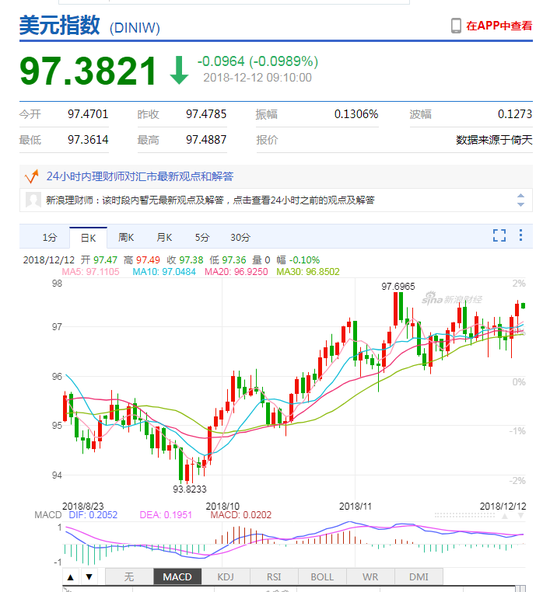Screen dimensions: 550x592
Task: Open the 24小时内理财师对汇市最新观点和解答 link
Action: (x=140, y=176)
